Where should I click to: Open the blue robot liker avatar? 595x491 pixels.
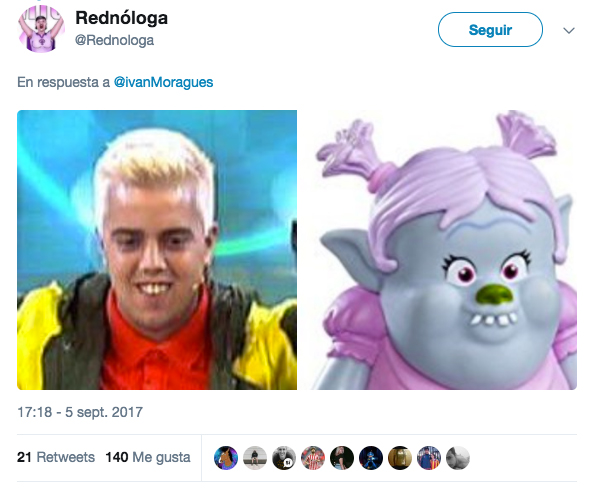(371, 458)
